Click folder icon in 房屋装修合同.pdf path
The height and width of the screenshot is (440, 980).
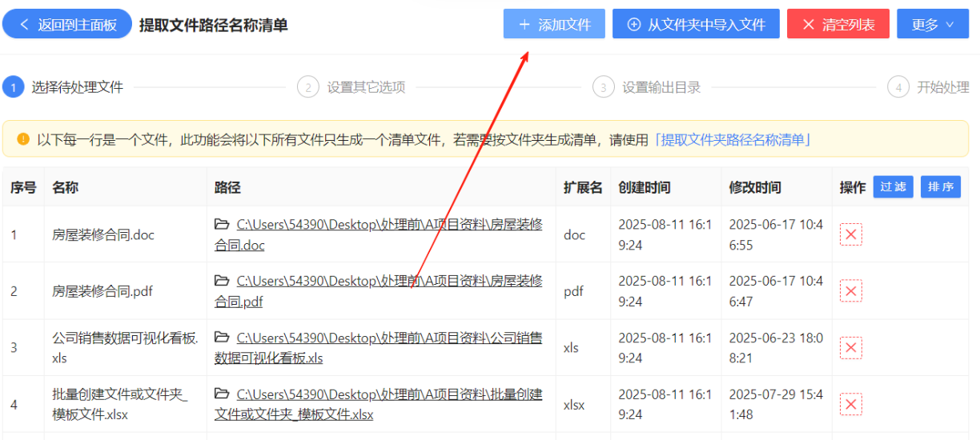[222, 281]
